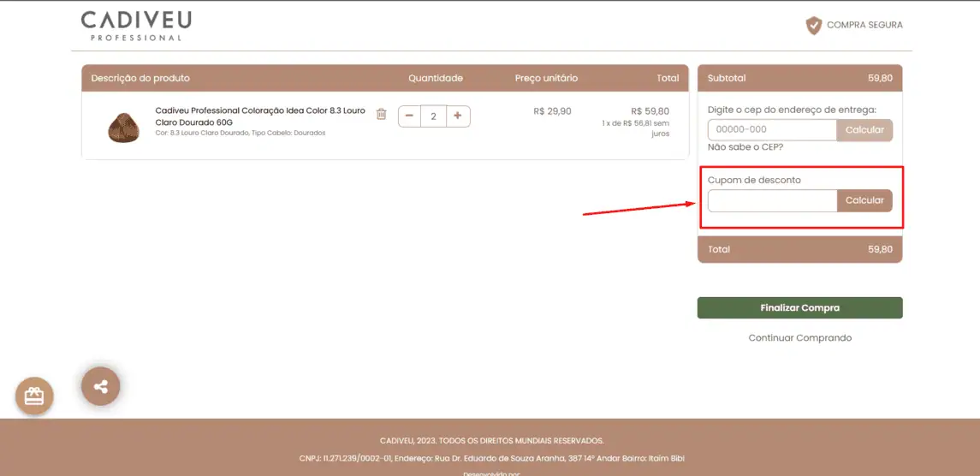Click Calcular next to the coupon field
Screen dimensions: 980x476
pyautogui.click(x=864, y=201)
